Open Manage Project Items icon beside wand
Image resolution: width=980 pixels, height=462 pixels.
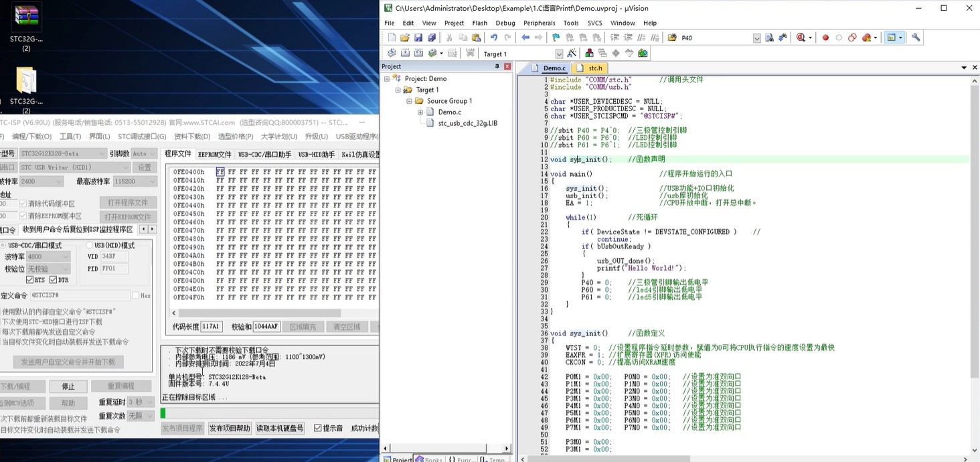[x=589, y=53]
